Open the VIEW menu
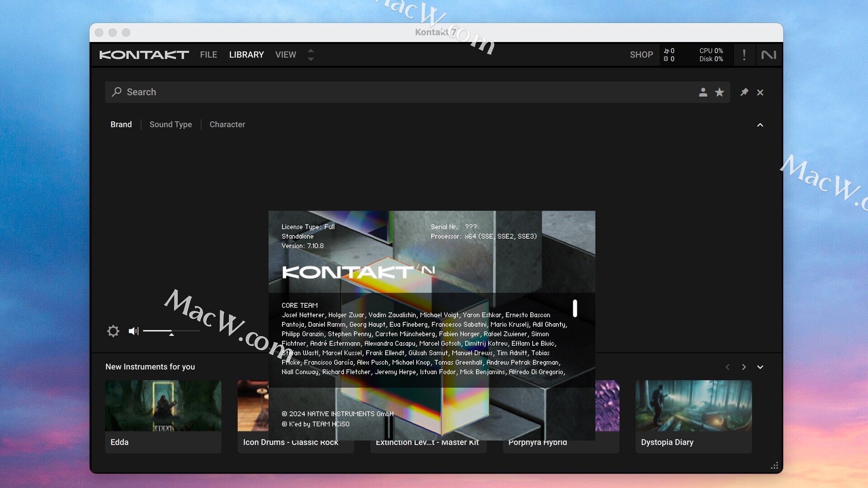 coord(286,55)
